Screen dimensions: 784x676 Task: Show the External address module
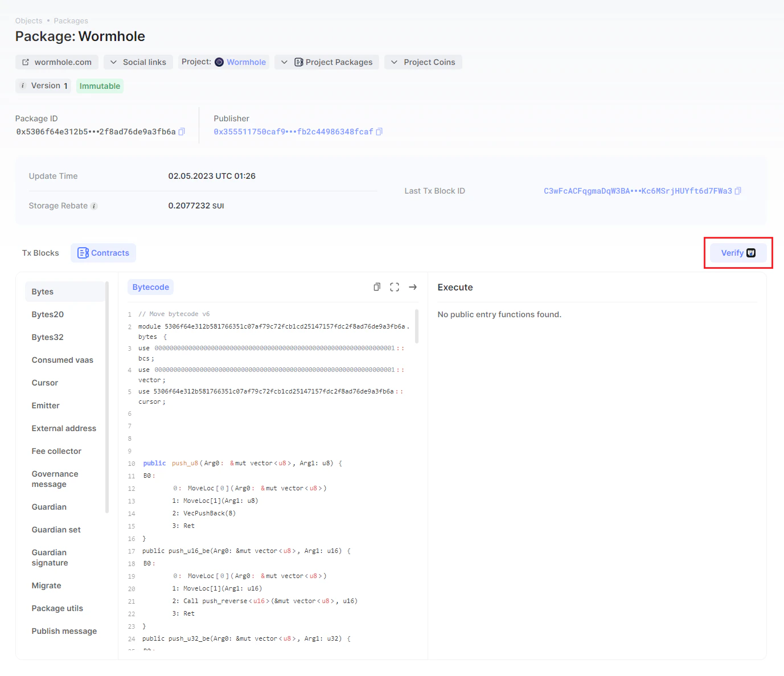pos(65,428)
